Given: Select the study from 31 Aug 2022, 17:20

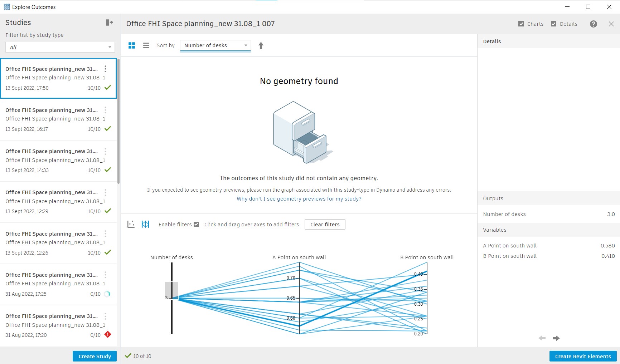Looking at the screenshot, I should point(58,325).
